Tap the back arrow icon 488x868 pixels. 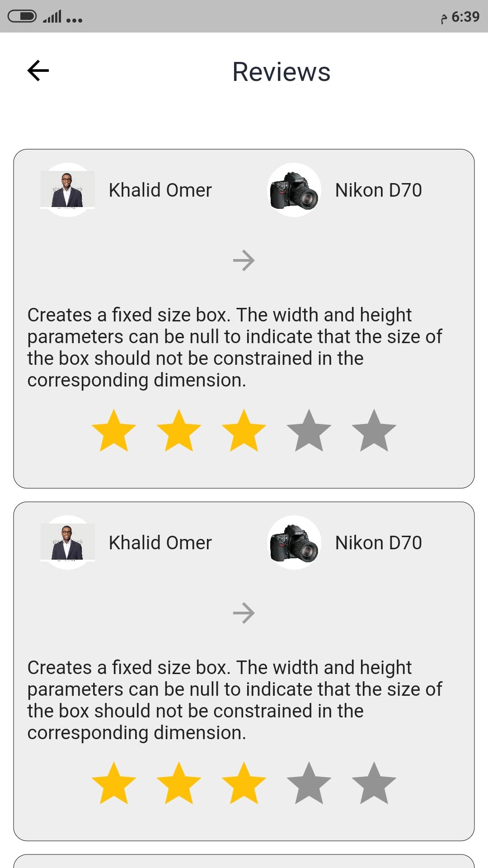[38, 71]
